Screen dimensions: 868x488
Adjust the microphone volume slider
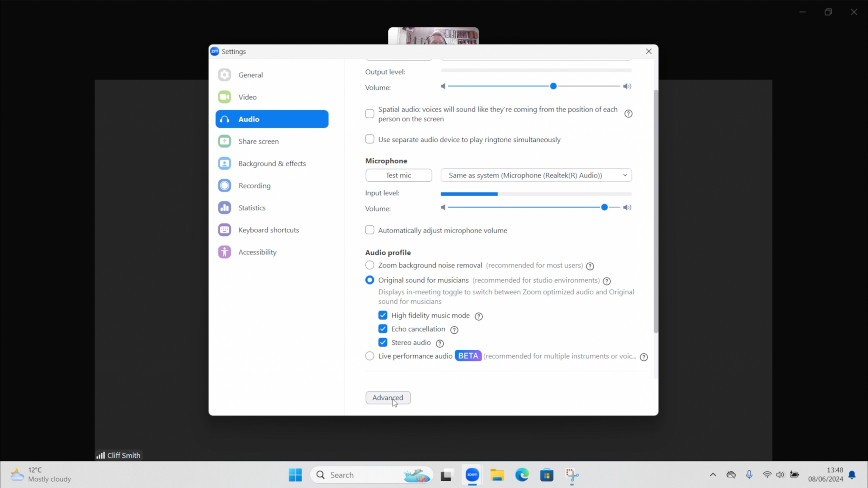point(605,207)
